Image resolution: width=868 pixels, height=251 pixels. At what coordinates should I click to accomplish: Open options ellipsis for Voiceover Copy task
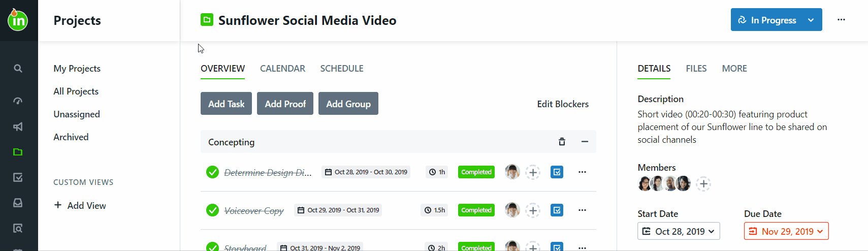coord(582,210)
